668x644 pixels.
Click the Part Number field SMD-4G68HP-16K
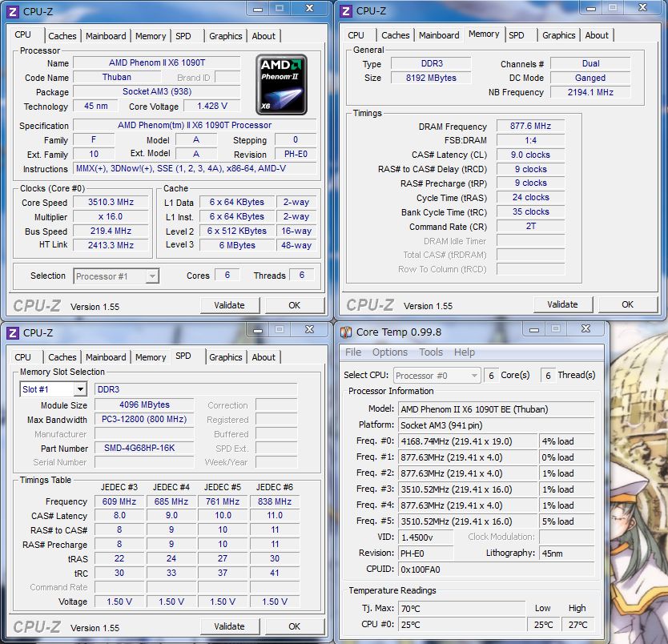point(139,448)
